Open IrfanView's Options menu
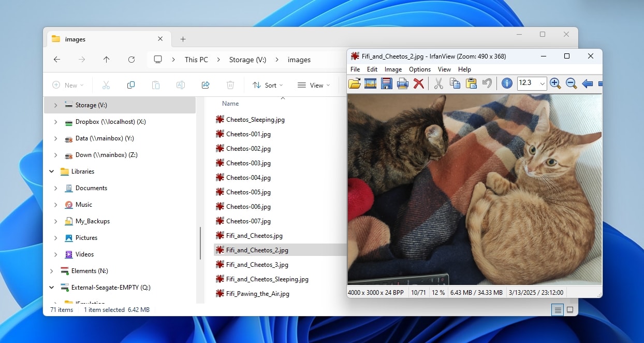This screenshot has width=644, height=343. click(x=420, y=69)
